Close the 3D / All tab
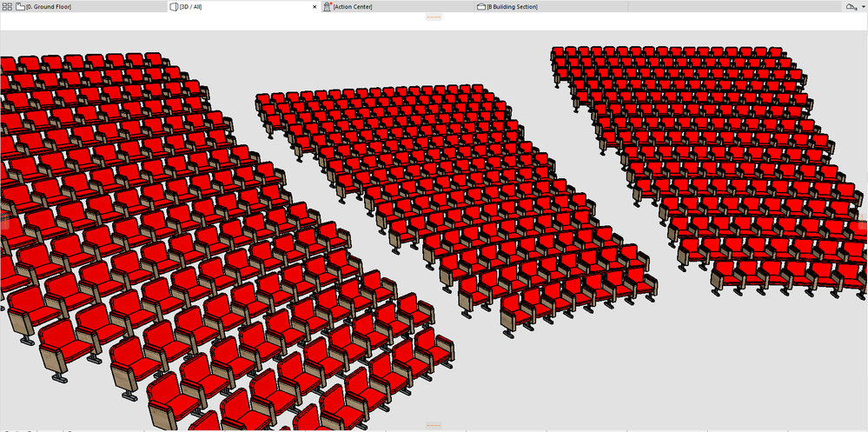Image resolution: width=868 pixels, height=432 pixels. [x=315, y=7]
